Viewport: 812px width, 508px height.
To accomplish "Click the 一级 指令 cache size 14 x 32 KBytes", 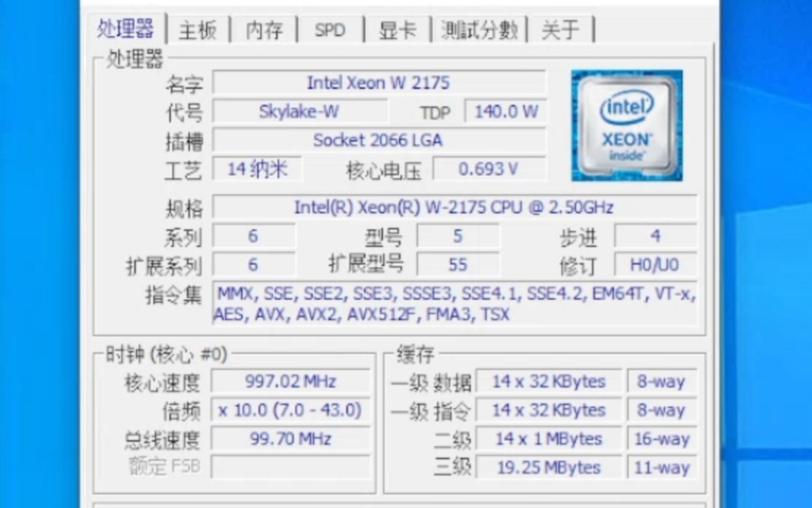I will [549, 410].
